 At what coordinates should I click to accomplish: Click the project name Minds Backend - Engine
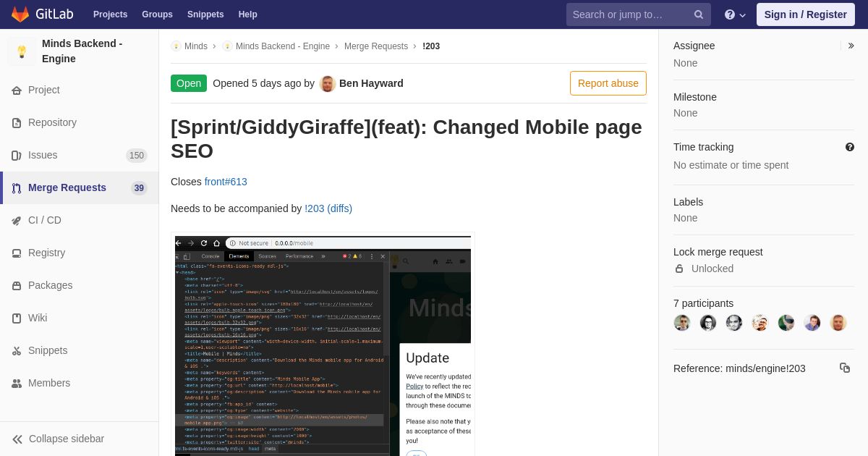point(82,51)
